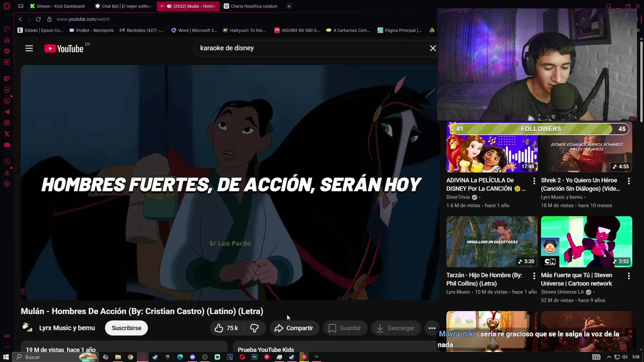Open the Página Principal bookmark
This screenshot has width=644, height=362.
point(400,30)
